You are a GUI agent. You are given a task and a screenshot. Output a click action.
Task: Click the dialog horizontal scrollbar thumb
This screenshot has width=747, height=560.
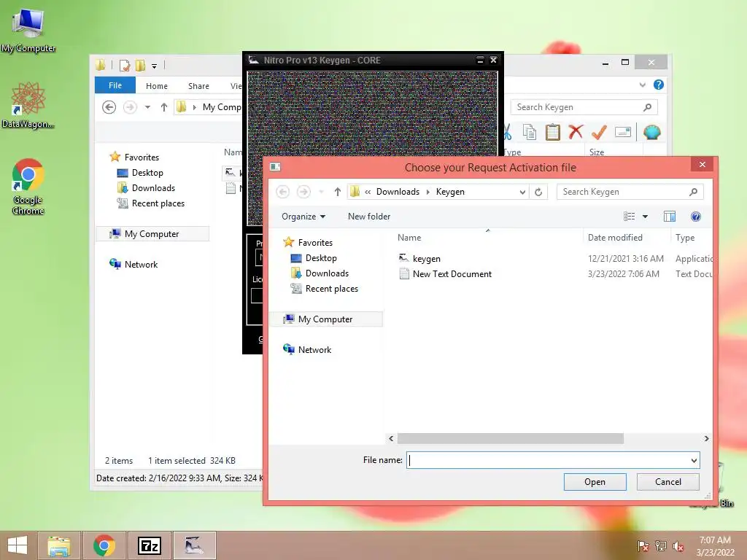pos(510,438)
